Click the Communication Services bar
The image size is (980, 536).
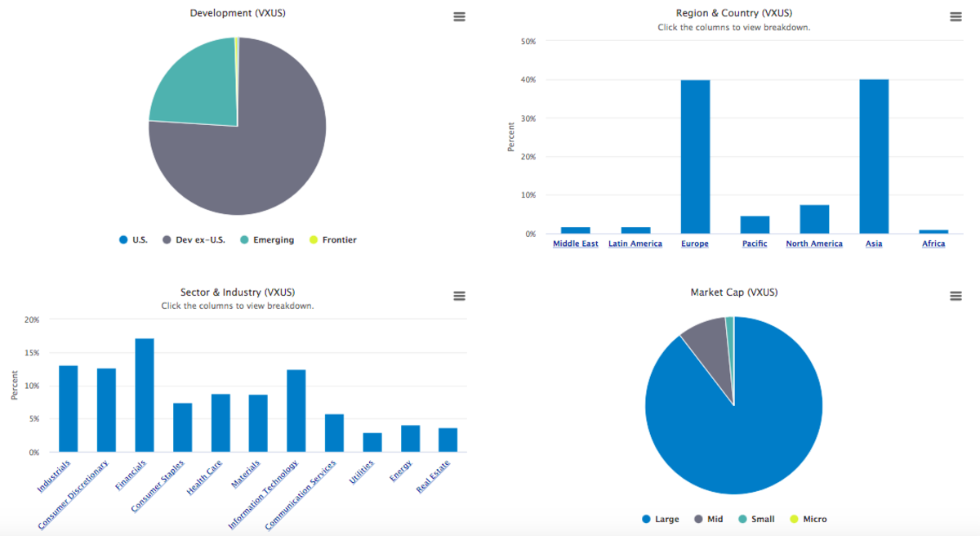pos(334,433)
